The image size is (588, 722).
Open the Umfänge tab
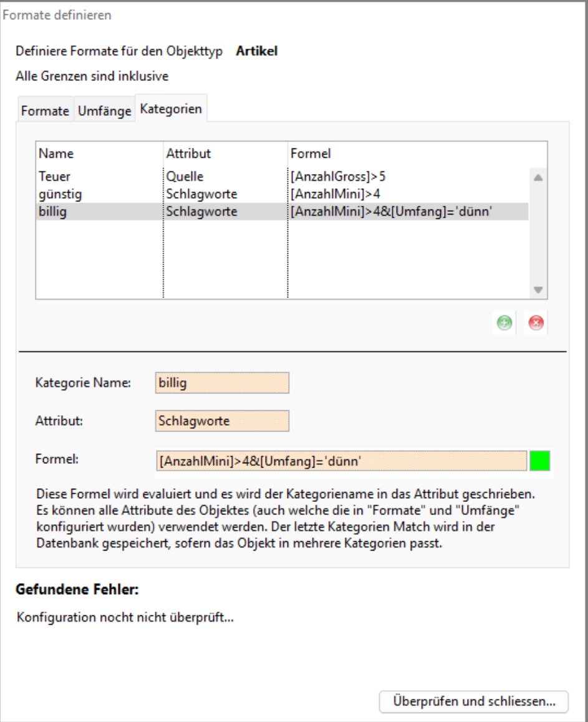(104, 111)
